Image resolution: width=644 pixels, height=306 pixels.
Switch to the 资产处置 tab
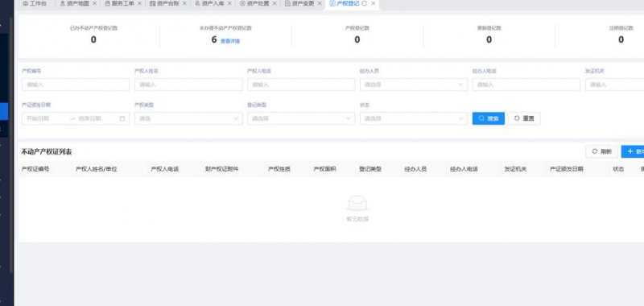point(254,3)
